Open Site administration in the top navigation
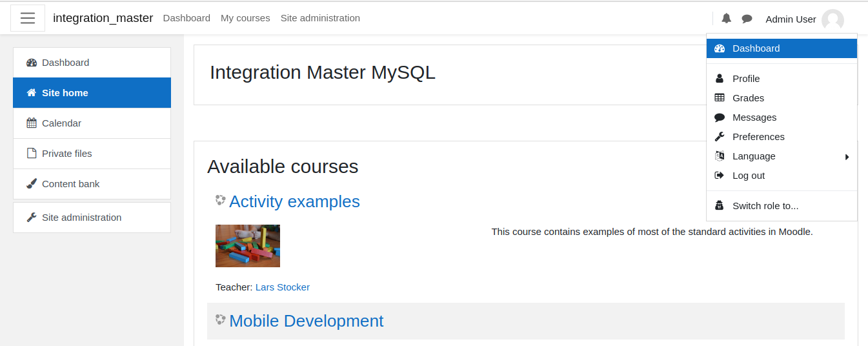The image size is (868, 346). (x=320, y=18)
